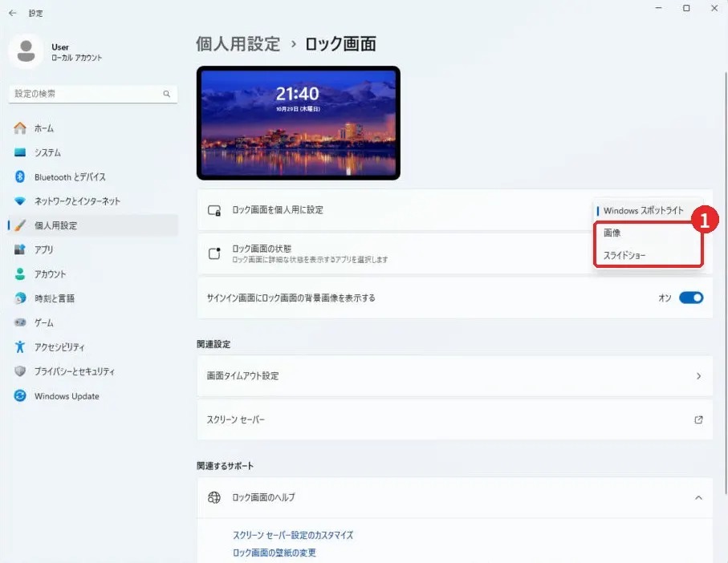The image size is (728, 563).
Task: Click the external-link icon on スクリーン セーバー
Action: click(698, 419)
